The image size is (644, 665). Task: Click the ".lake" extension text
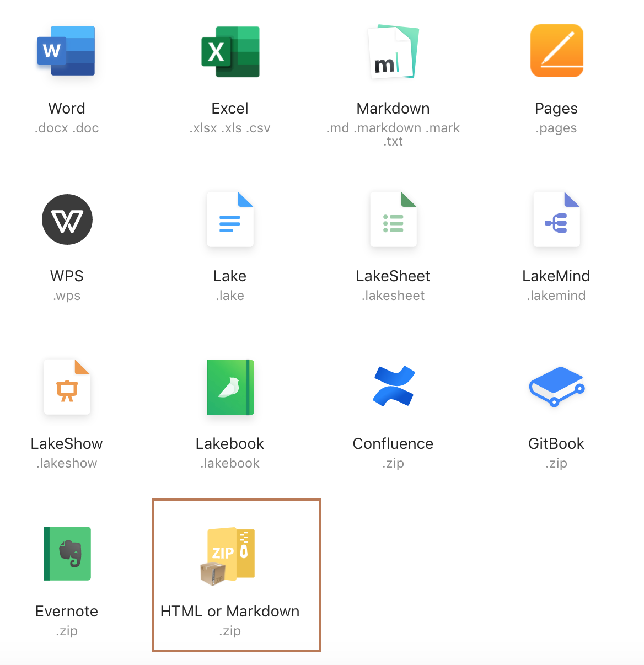(x=230, y=296)
